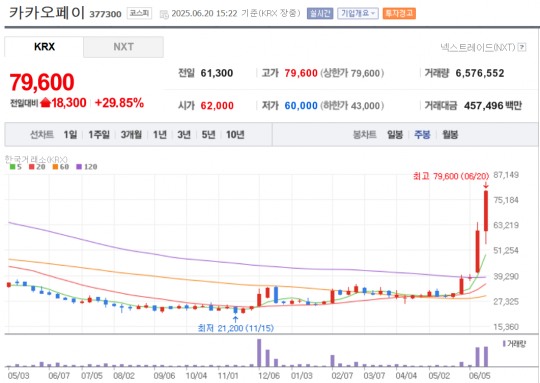Click the 하한가 43,000 text
This screenshot has height=383, width=540.
pos(352,105)
